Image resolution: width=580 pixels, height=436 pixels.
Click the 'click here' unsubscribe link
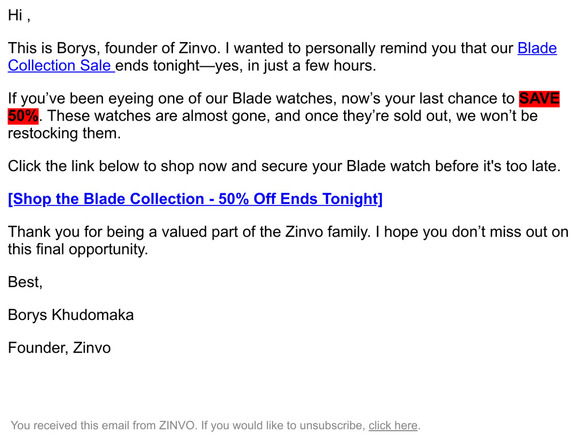tap(393, 425)
